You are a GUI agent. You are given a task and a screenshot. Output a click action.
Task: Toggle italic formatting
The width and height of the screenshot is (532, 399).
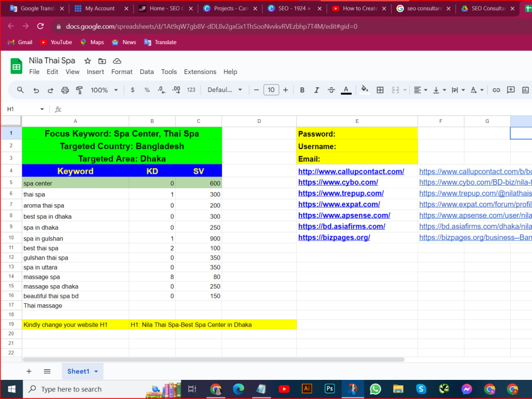click(x=317, y=90)
